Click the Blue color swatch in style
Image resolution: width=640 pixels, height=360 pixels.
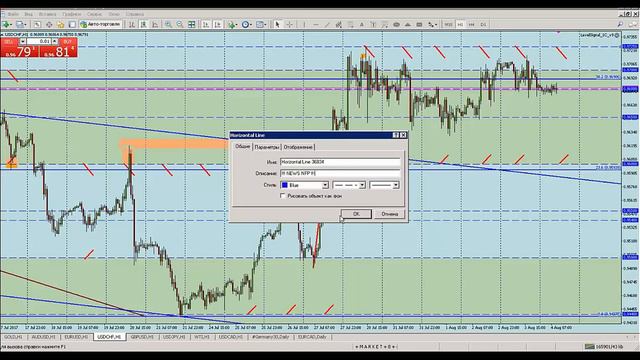(x=284, y=185)
